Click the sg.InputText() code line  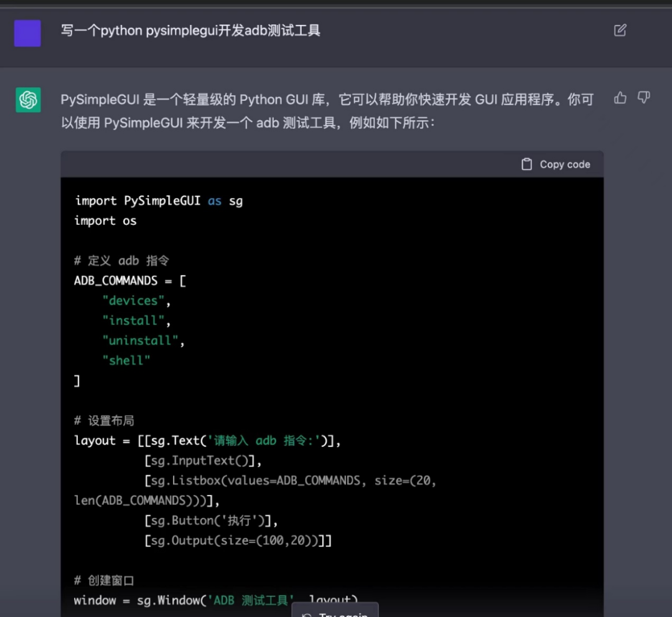(x=203, y=461)
